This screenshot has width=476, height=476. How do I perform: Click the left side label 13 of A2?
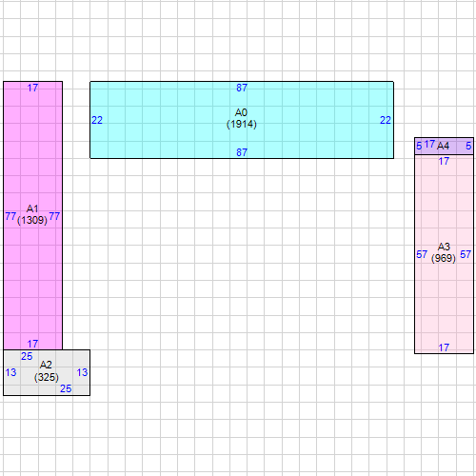[10, 372]
